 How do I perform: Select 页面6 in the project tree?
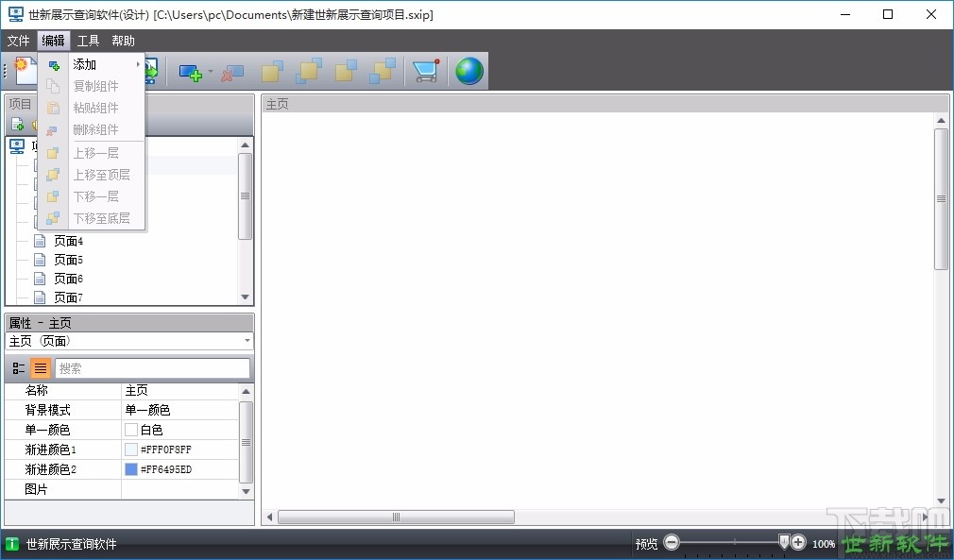[68, 280]
